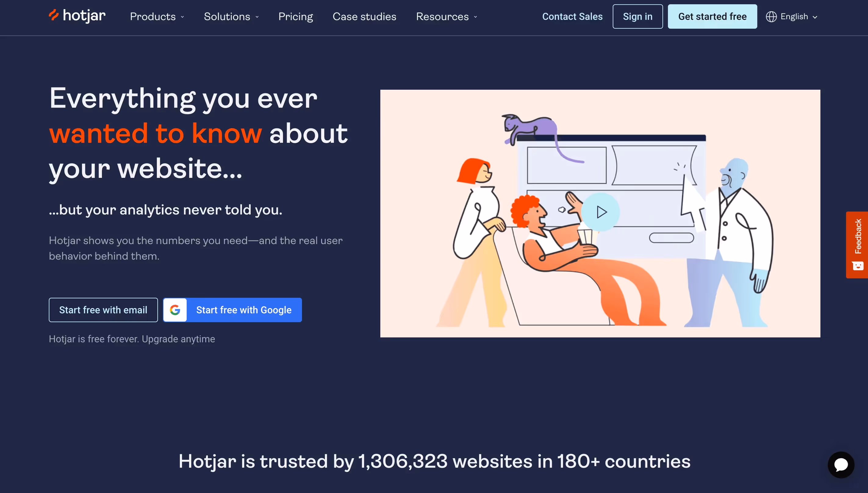This screenshot has width=868, height=493.
Task: Click the Feedback smiley face icon
Action: click(x=858, y=266)
